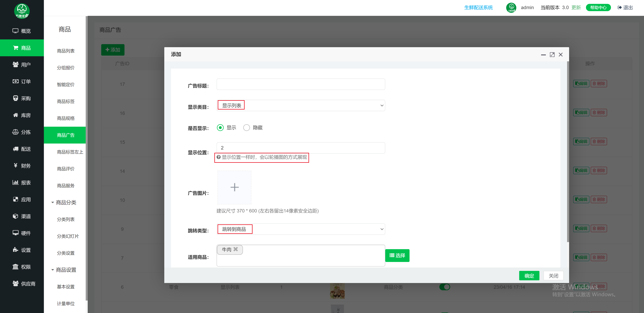This screenshot has height=313, width=644.
Task: Open the 帮助中心 help center link
Action: pyautogui.click(x=598, y=7)
